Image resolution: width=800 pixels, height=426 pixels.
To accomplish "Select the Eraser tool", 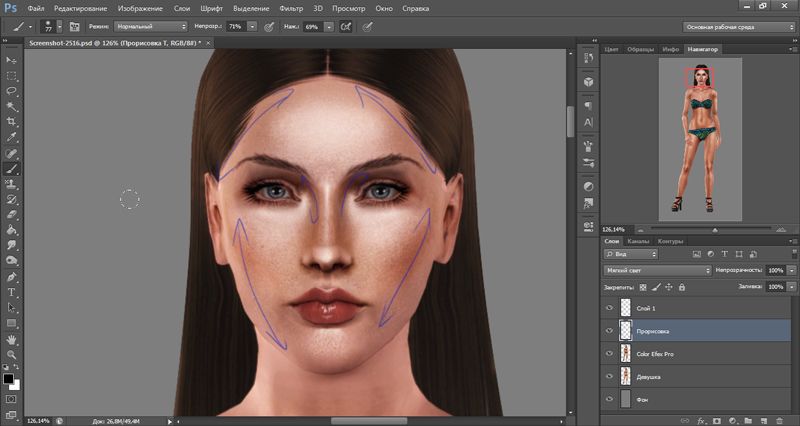I will (11, 215).
